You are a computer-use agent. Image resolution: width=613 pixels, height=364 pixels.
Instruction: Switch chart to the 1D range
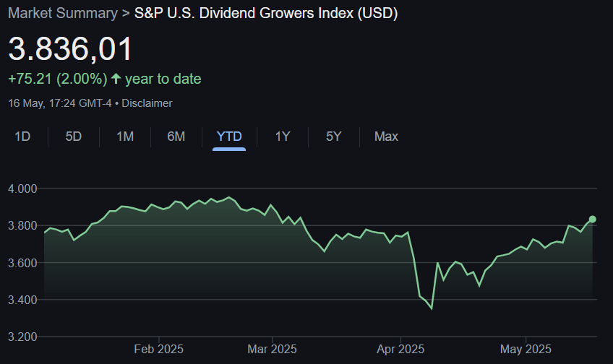click(22, 136)
